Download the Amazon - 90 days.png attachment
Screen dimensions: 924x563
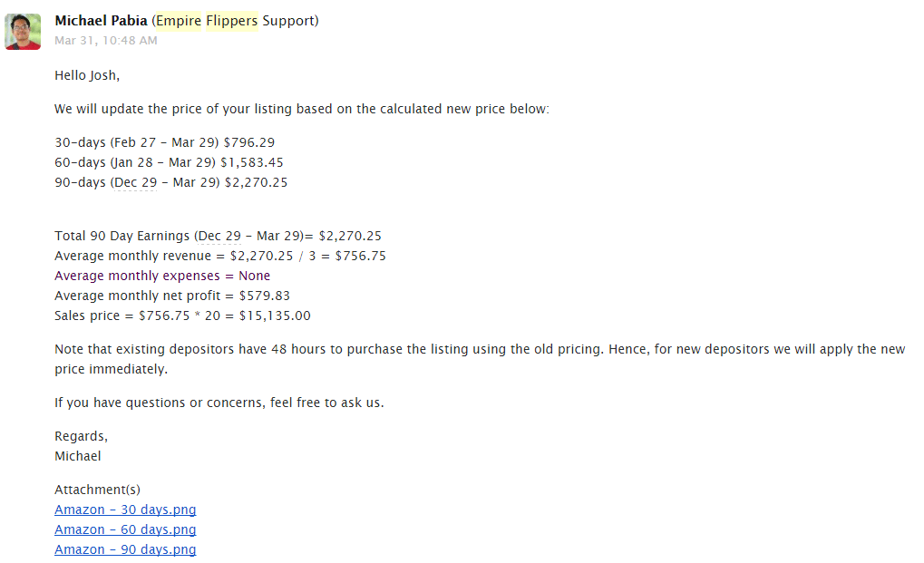(125, 550)
